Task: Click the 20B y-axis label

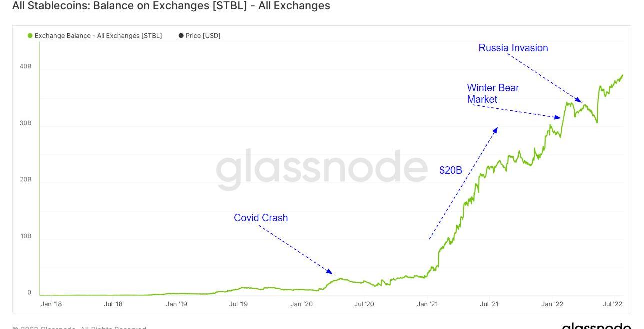Action: 26,179
